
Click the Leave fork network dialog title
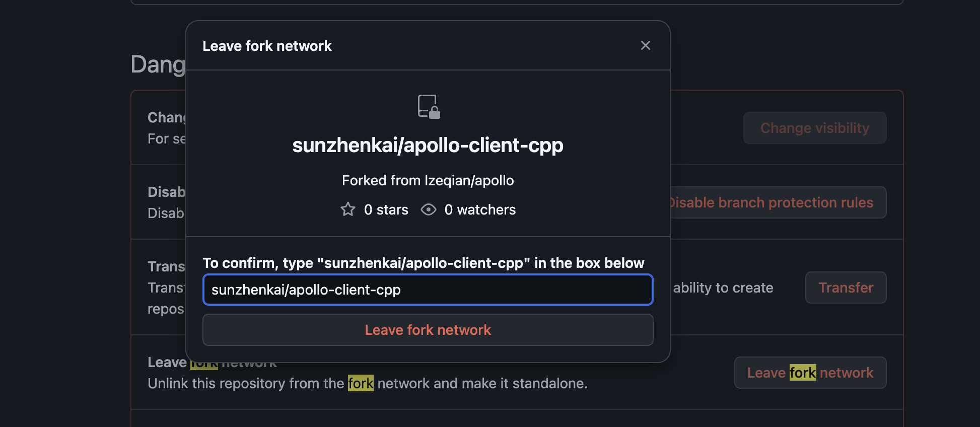click(267, 46)
